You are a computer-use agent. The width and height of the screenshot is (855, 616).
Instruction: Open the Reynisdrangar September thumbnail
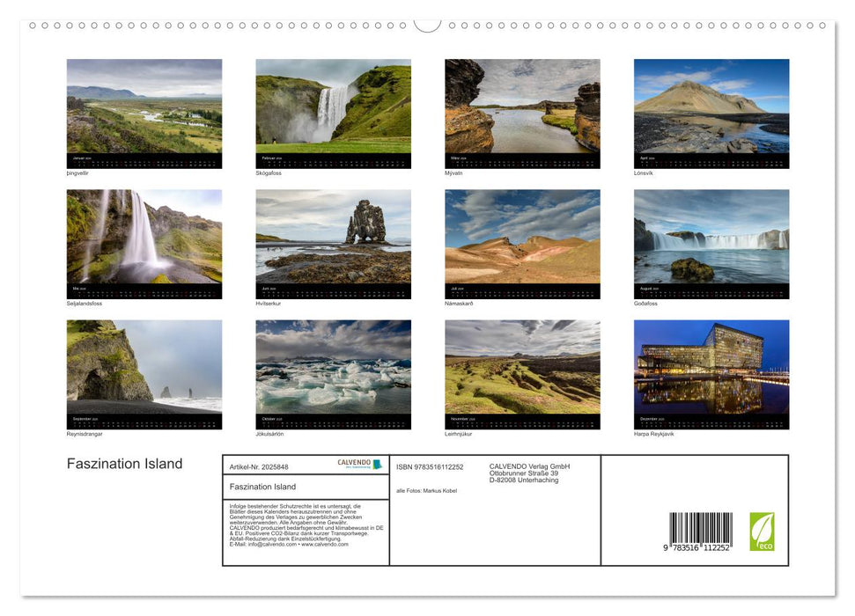144,373
